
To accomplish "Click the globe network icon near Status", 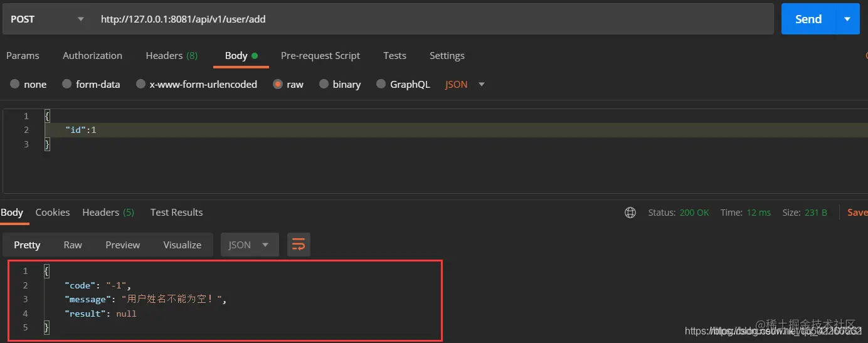I will [630, 213].
